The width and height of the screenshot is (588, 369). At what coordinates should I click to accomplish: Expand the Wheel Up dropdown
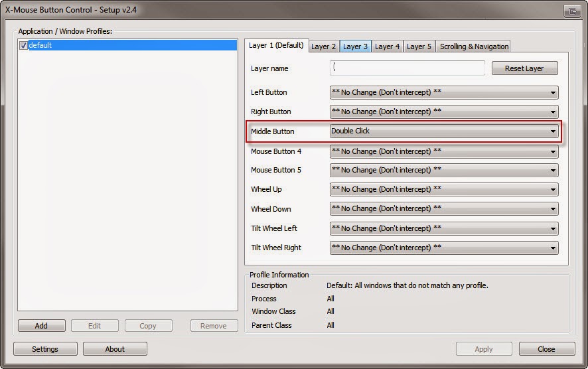(444, 189)
